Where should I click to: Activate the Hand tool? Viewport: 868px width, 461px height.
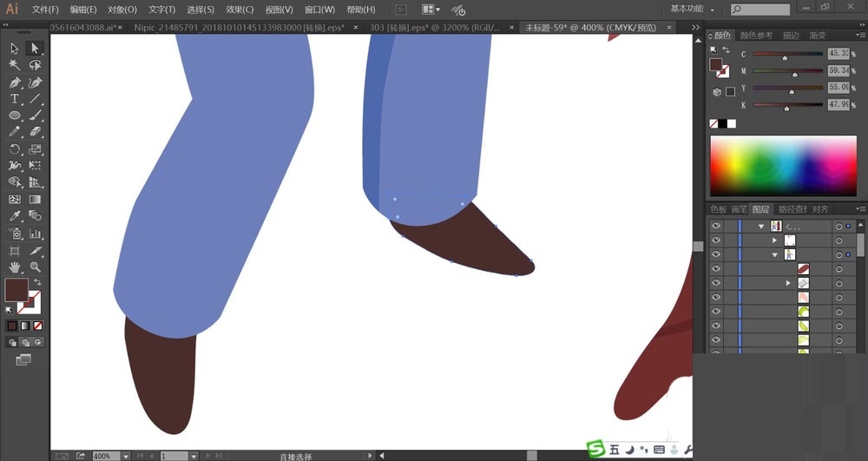click(15, 267)
